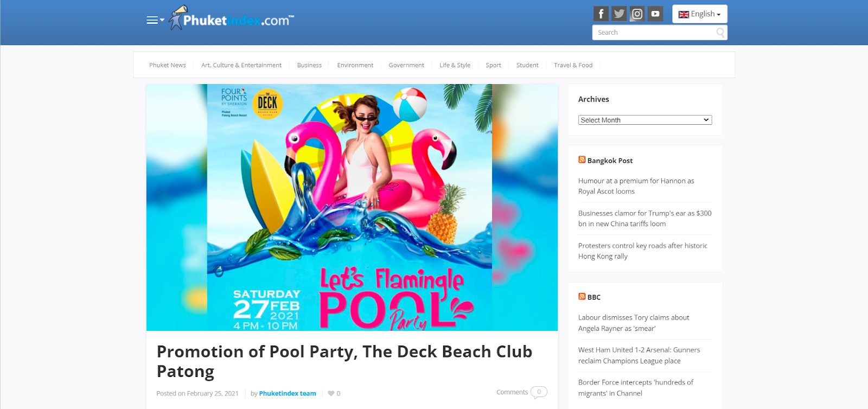
Task: Open the Twitter social icon
Action: (619, 14)
